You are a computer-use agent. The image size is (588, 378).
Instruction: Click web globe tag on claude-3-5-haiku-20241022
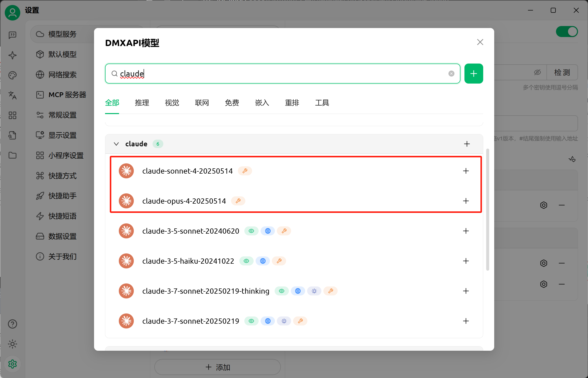click(263, 261)
